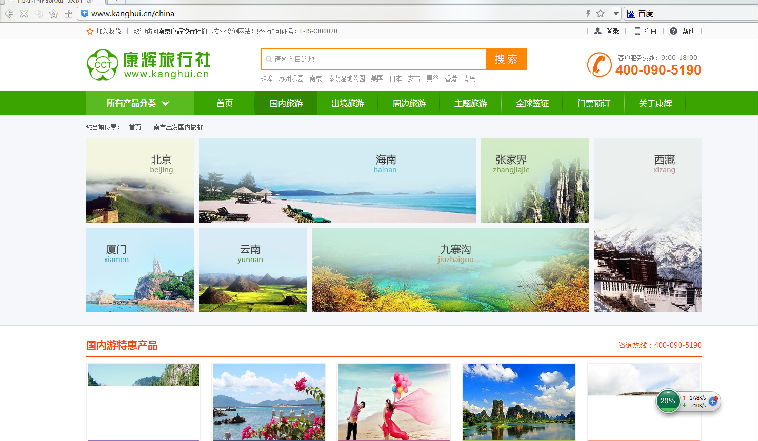Click the orange 搜索 search button

pos(506,59)
